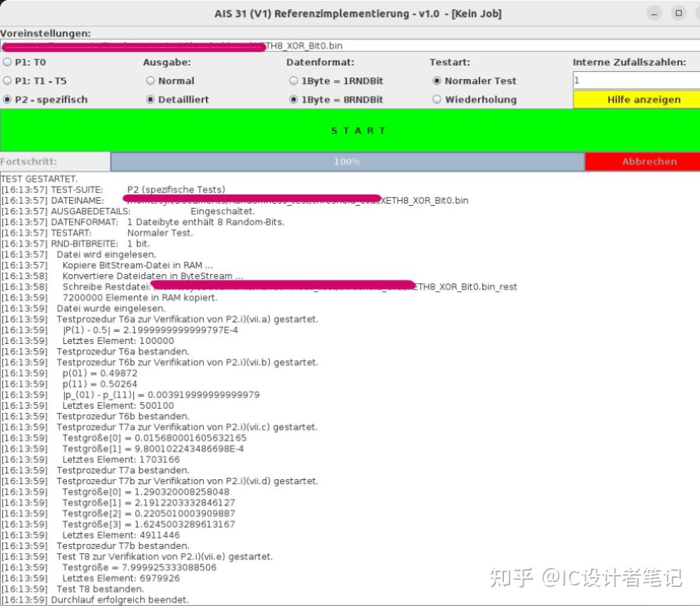Select the P2 - spezifisch test option

pos(7,99)
